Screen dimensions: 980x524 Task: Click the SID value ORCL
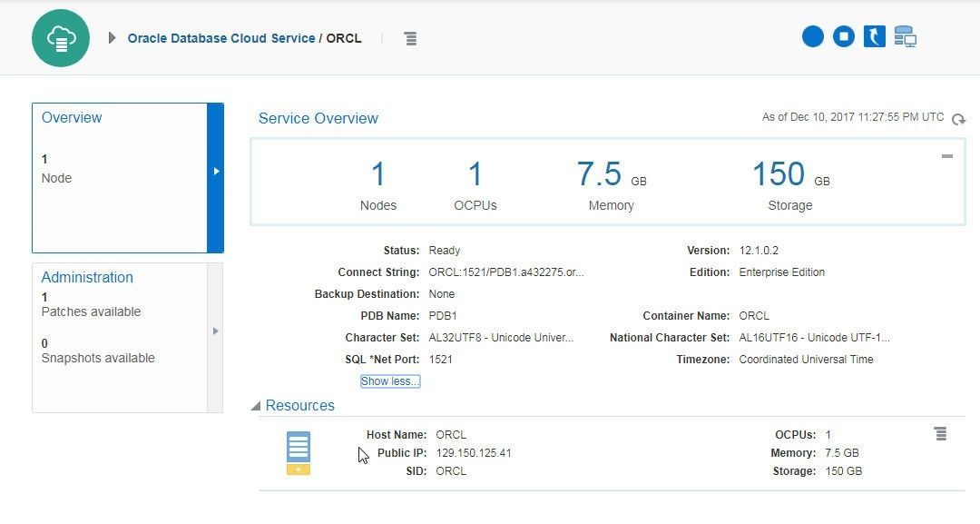click(x=451, y=470)
